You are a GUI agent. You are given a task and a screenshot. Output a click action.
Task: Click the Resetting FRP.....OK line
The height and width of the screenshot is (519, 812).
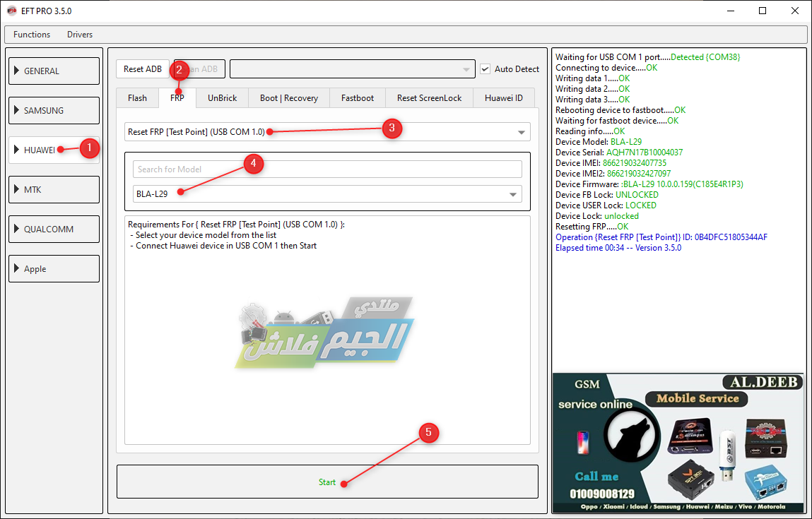(592, 227)
